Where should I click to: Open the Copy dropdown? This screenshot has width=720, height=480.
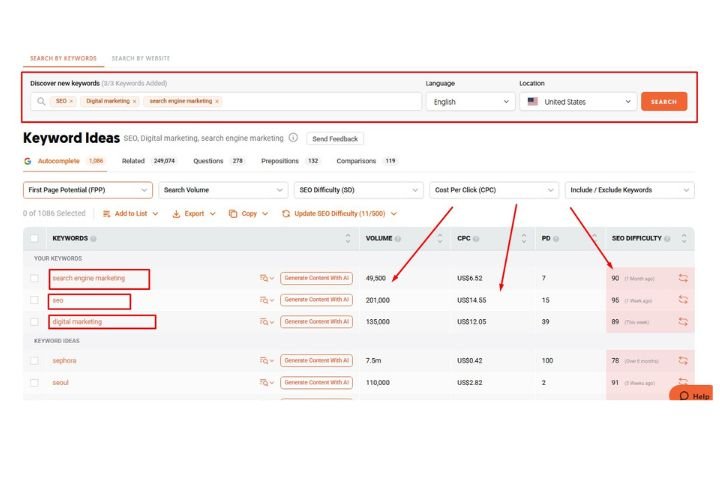pyautogui.click(x=248, y=214)
